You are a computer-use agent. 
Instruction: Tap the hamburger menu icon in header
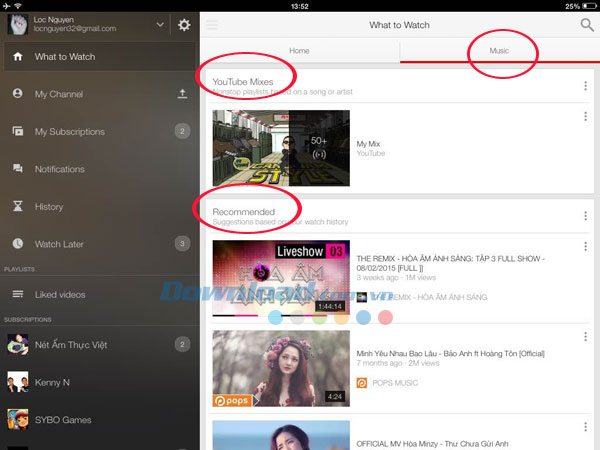point(212,25)
